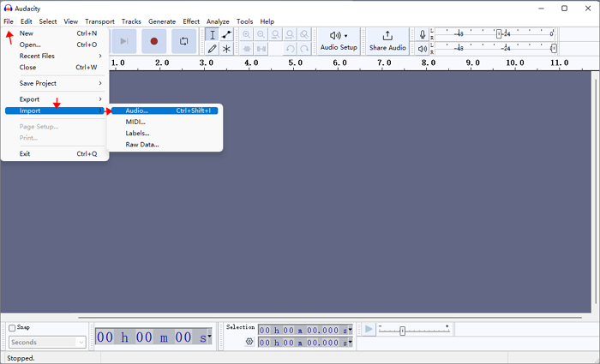The height and width of the screenshot is (364, 600).
Task: Open the Effect menu
Action: (191, 21)
